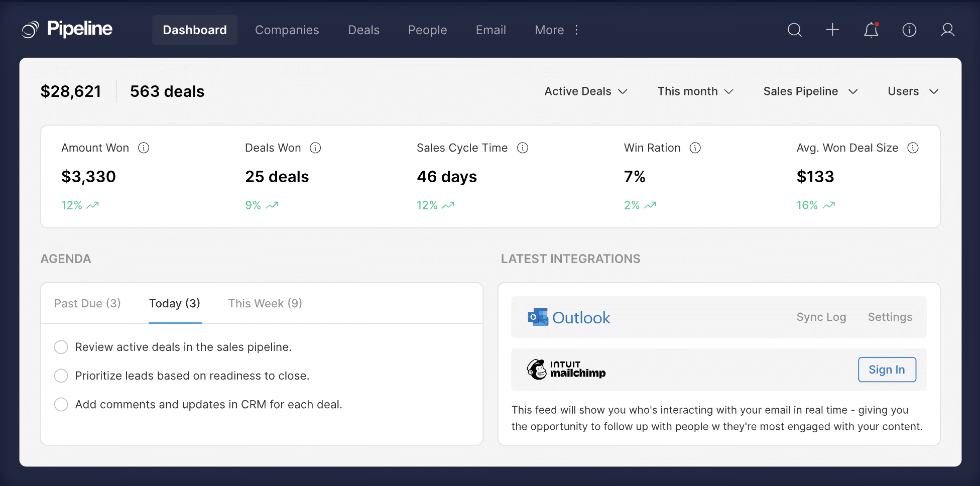View the Amount Won info tooltip icon
Screen dimensions: 980x486
tap(144, 148)
